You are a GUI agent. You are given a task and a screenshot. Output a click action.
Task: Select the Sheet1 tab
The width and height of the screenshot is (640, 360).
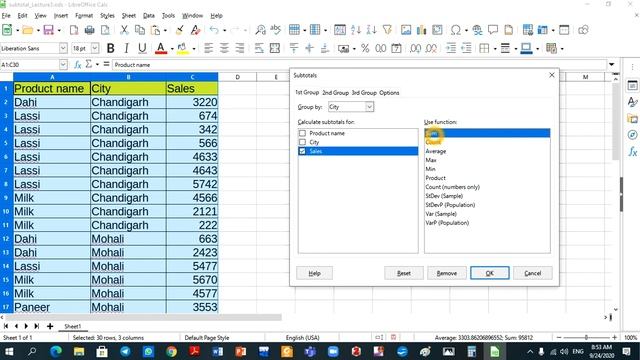tap(72, 326)
